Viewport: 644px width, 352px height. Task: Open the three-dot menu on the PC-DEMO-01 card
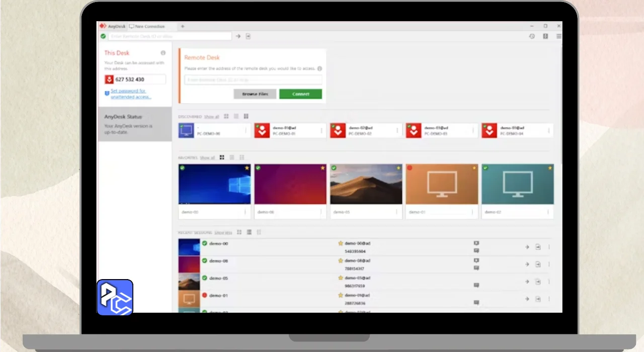(x=321, y=131)
